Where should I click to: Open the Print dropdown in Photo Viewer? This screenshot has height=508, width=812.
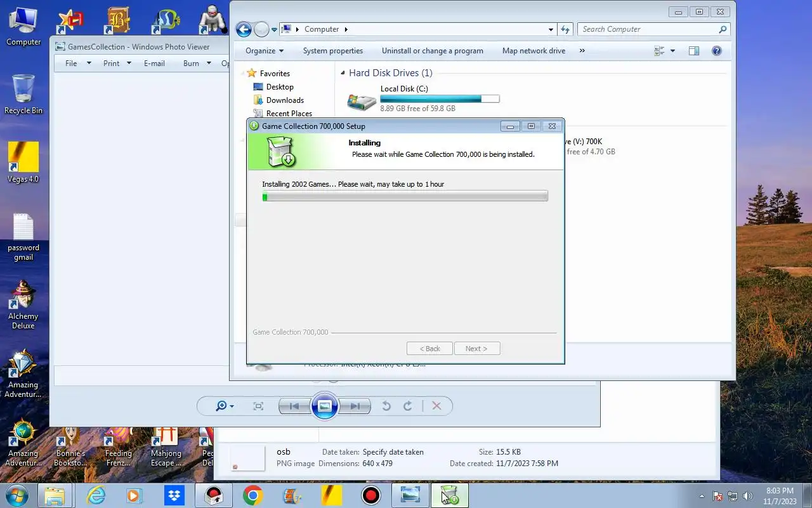click(x=129, y=63)
